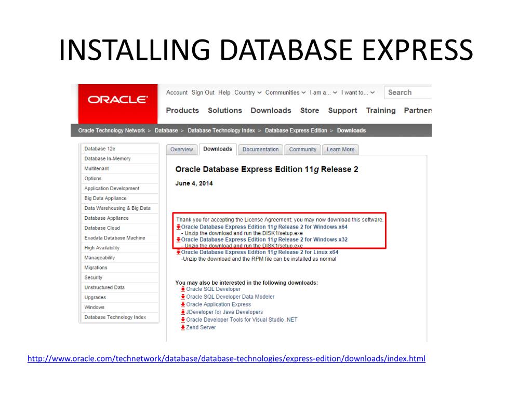Open Windows in sidebar

pos(119,308)
